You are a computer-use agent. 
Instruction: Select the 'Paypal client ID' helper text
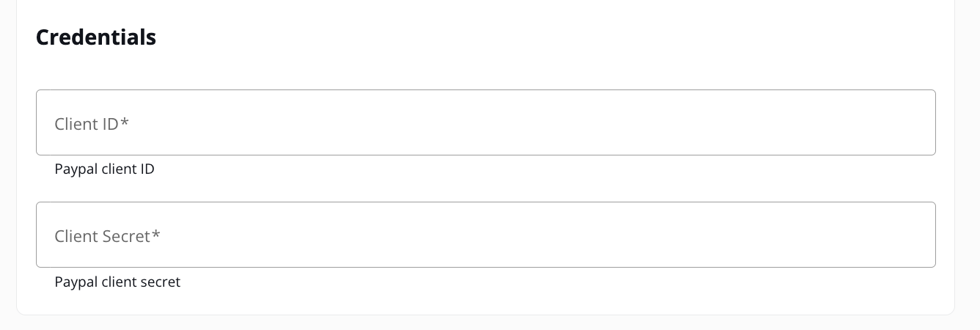coord(104,169)
